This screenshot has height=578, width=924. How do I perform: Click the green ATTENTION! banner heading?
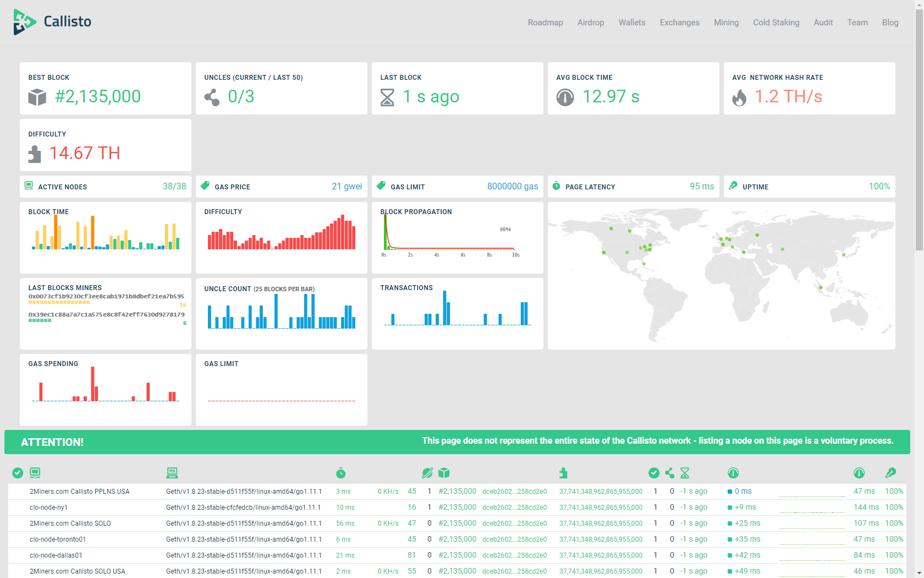pyautogui.click(x=52, y=442)
